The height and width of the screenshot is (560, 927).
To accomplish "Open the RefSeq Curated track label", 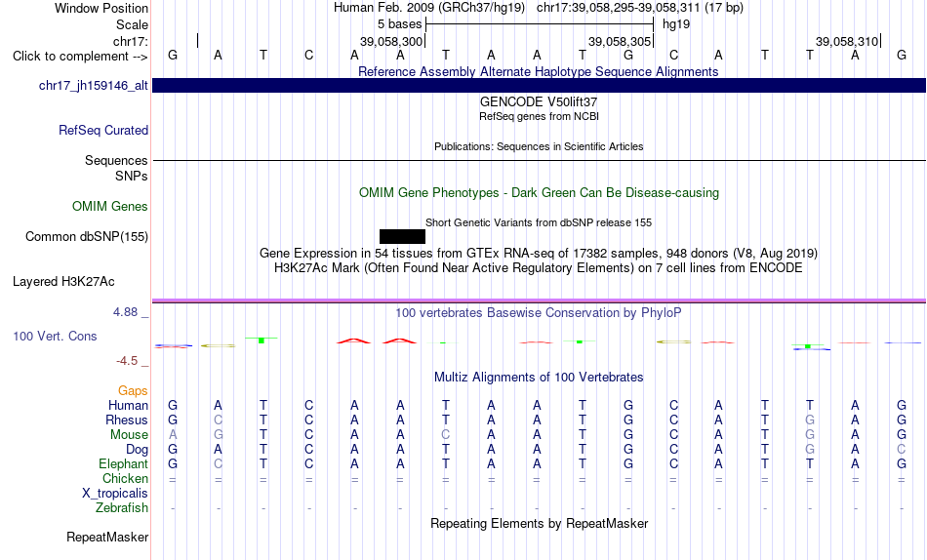I will (x=102, y=130).
